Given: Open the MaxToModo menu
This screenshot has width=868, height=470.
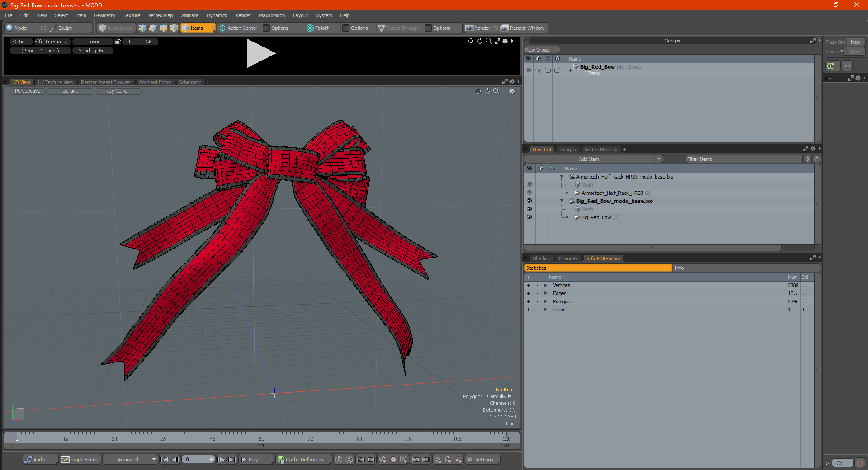Looking at the screenshot, I should pyautogui.click(x=272, y=15).
